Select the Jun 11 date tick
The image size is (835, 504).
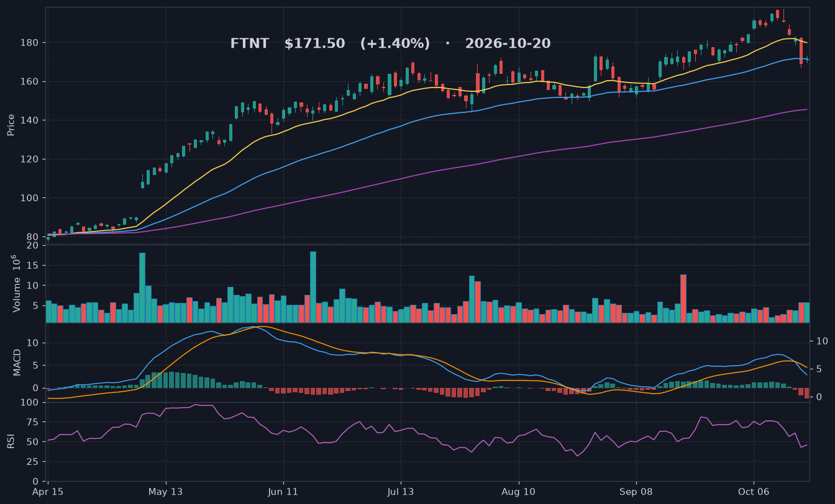click(x=283, y=491)
